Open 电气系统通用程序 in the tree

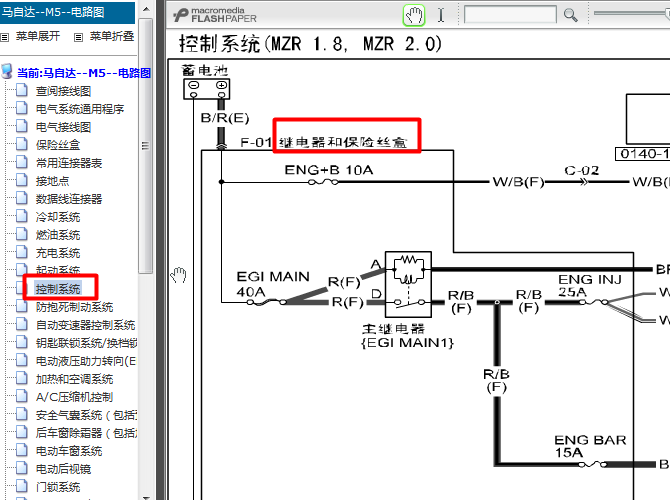tap(80, 109)
